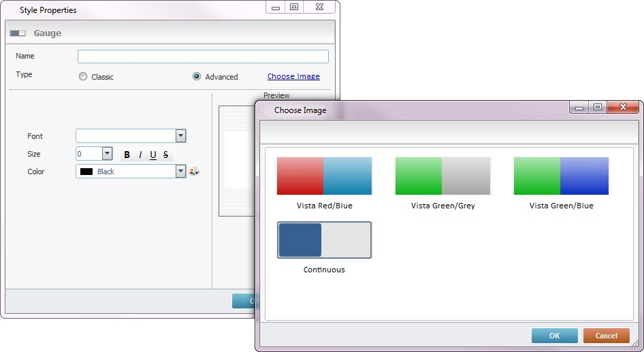Open the Size dropdown arrow
The height and width of the screenshot is (352, 644).
[107, 154]
